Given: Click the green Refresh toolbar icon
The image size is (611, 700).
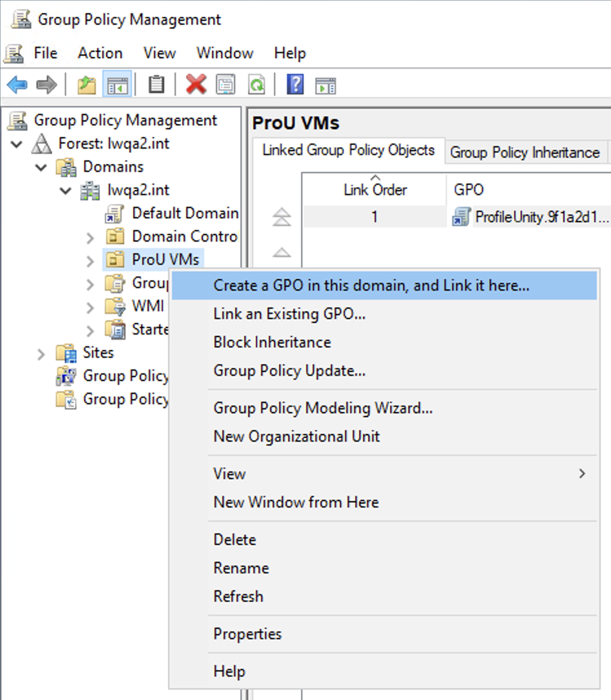Looking at the screenshot, I should tap(256, 85).
